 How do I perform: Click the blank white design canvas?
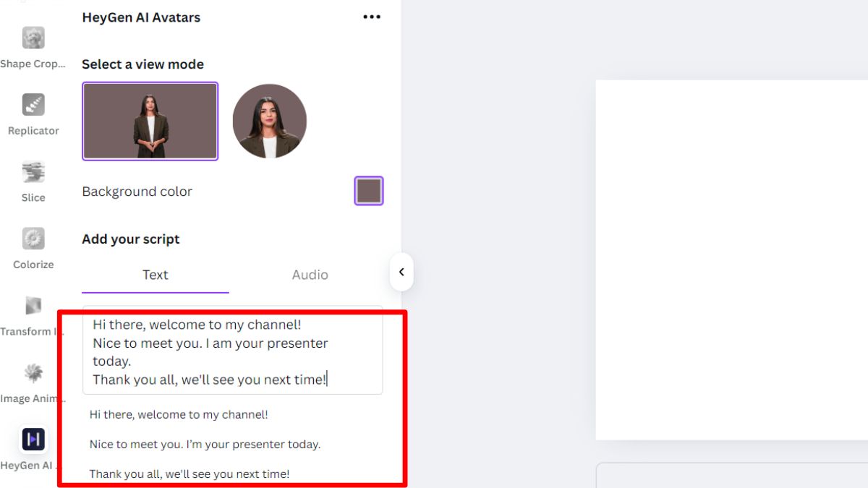pyautogui.click(x=731, y=260)
